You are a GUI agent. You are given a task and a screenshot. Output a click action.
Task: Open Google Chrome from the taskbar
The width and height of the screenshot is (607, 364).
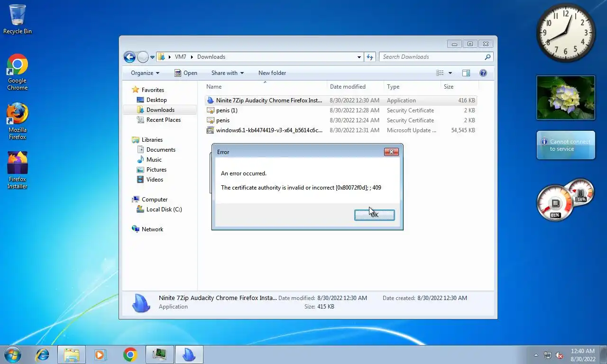coord(130,355)
